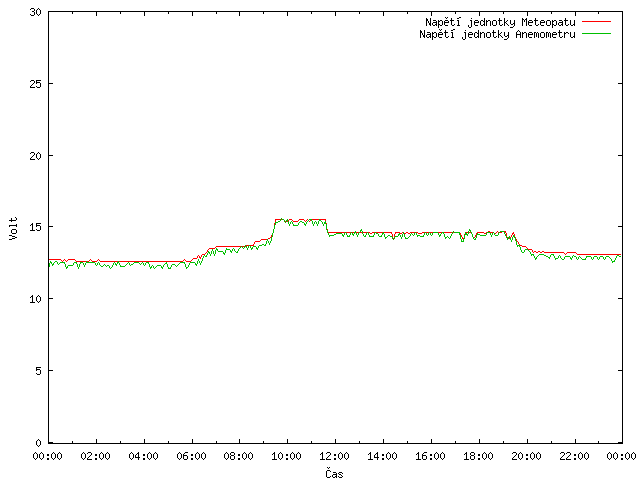Screen dimensions: 640x480
Task: Click the x-axis time label 08:00
Action: 239,456
